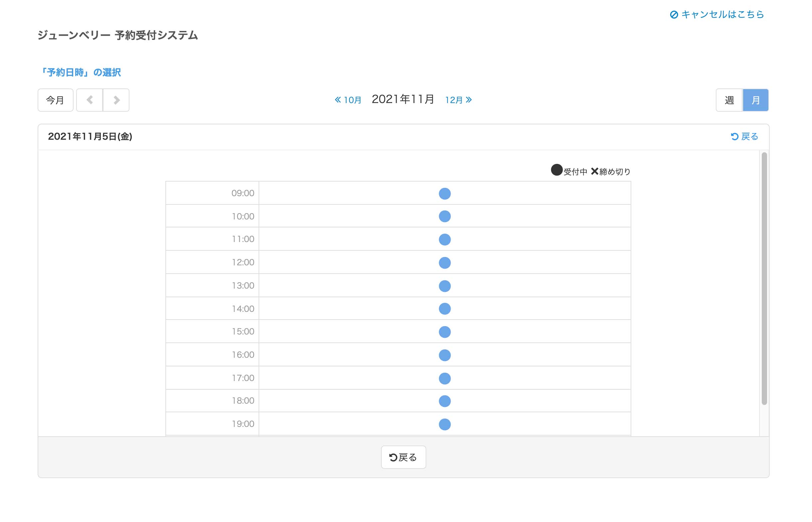The width and height of the screenshot is (812, 522).
Task: Click the bottom 戻る button
Action: 403,457
